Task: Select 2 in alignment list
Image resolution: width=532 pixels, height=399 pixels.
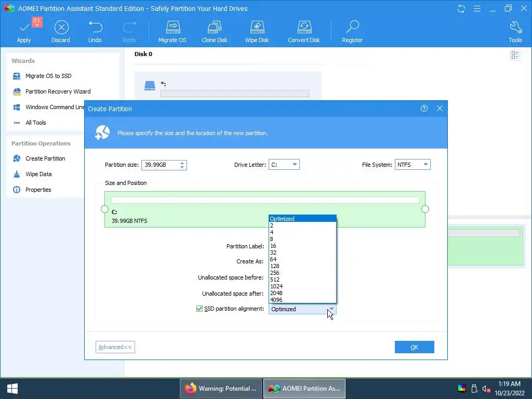Action: [x=303, y=225]
